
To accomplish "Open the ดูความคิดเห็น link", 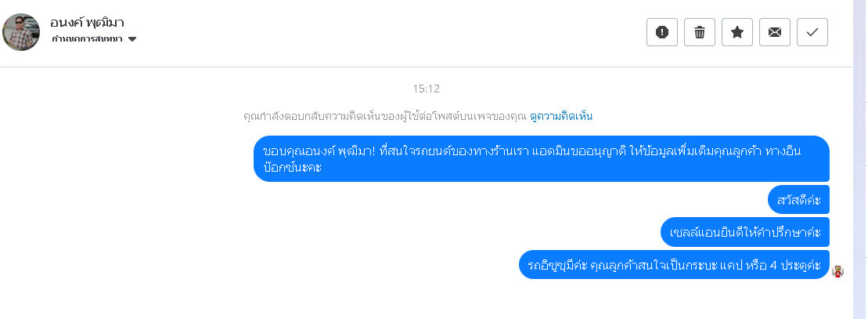I will click(561, 116).
